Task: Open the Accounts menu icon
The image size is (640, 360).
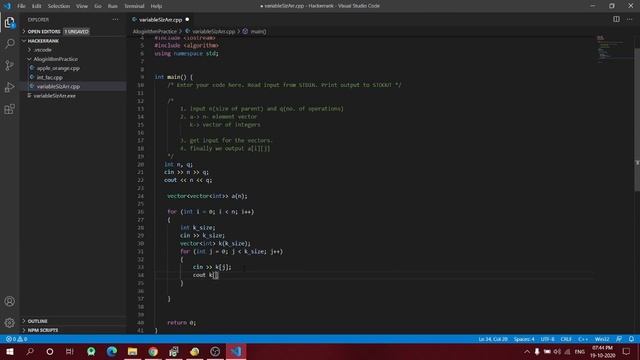Action: point(9,301)
